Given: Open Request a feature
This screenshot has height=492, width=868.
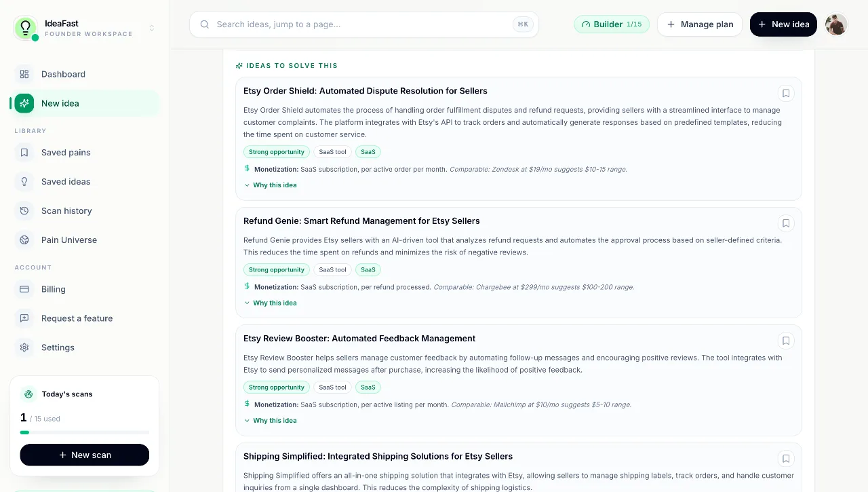Looking at the screenshot, I should click(x=85, y=318).
